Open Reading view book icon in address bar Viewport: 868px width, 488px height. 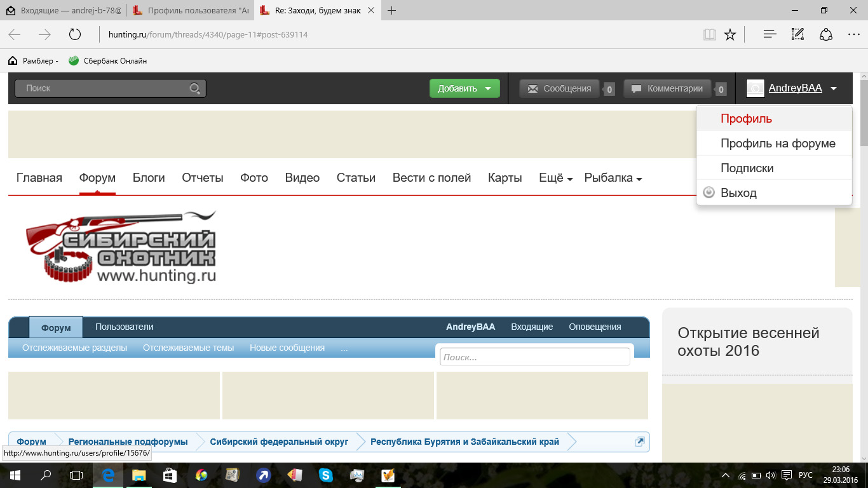tap(709, 34)
